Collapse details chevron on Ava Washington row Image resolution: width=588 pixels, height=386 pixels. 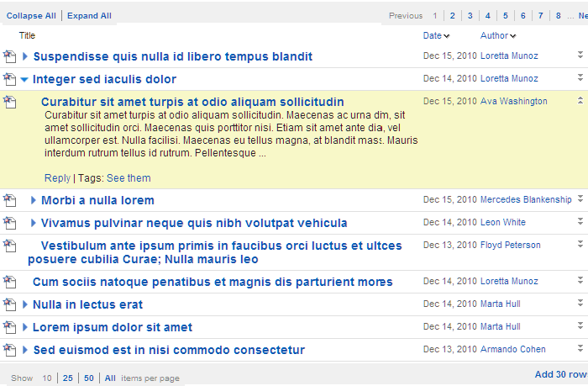[580, 101]
